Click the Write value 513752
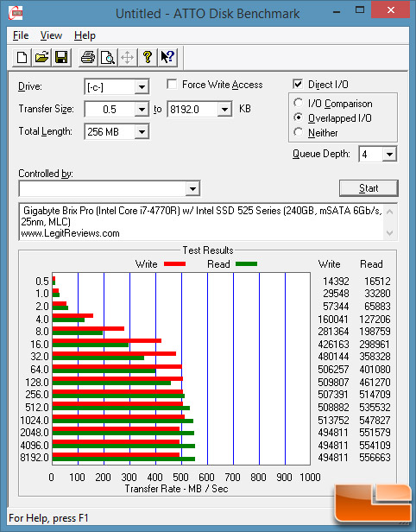This screenshot has width=416, height=532. coord(333,420)
